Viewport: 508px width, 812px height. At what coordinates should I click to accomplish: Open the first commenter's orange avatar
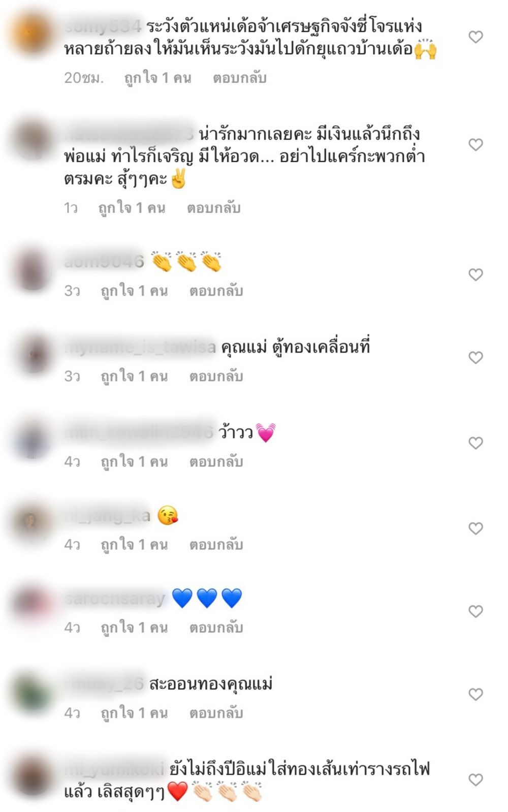pos(33,34)
